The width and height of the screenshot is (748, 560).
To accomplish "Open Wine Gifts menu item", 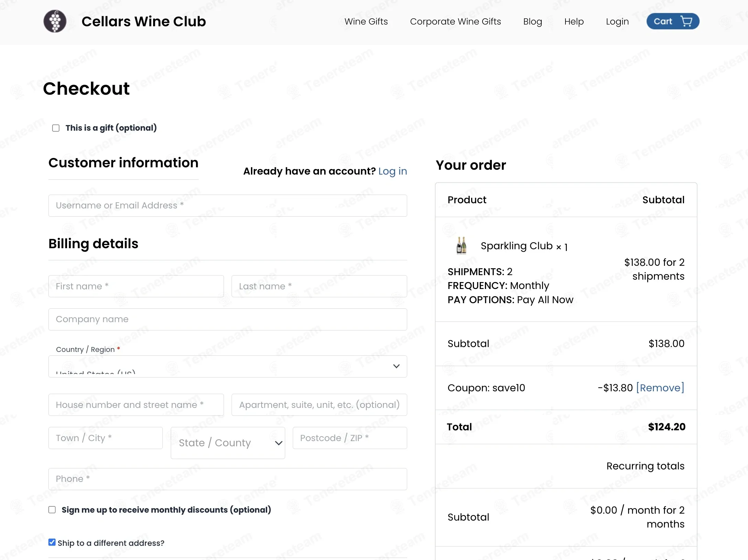I will 366,21.
